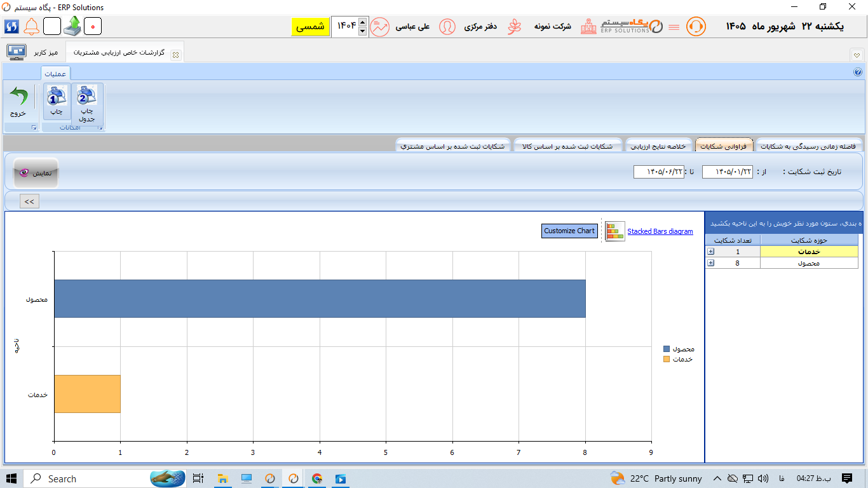Open the support headset icon
The height and width of the screenshot is (488, 868).
point(696,27)
